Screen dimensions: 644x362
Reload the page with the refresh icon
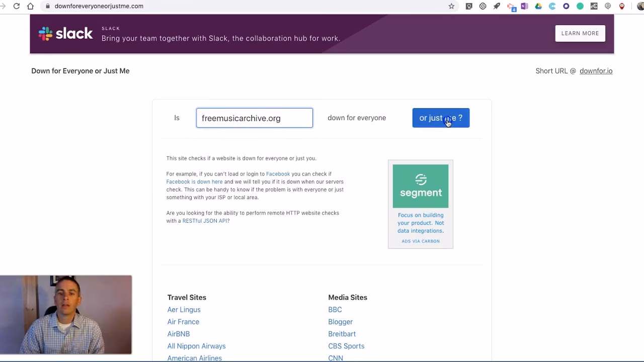point(17,6)
